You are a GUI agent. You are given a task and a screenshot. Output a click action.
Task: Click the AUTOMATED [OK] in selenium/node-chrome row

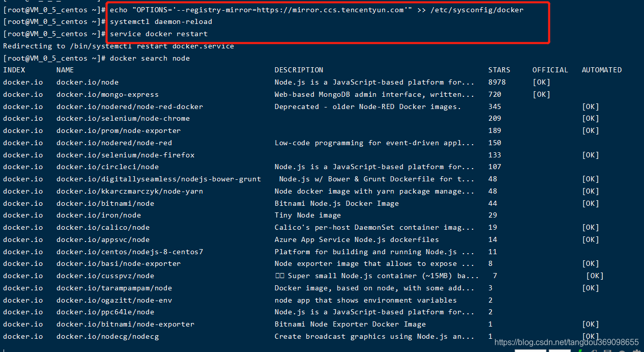[591, 118]
